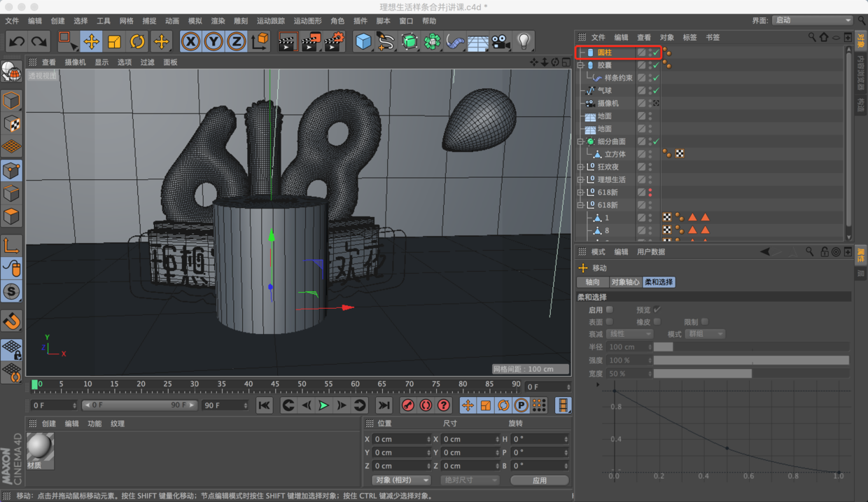Open render settings gear clapperboard
This screenshot has height=502, width=868.
click(334, 41)
